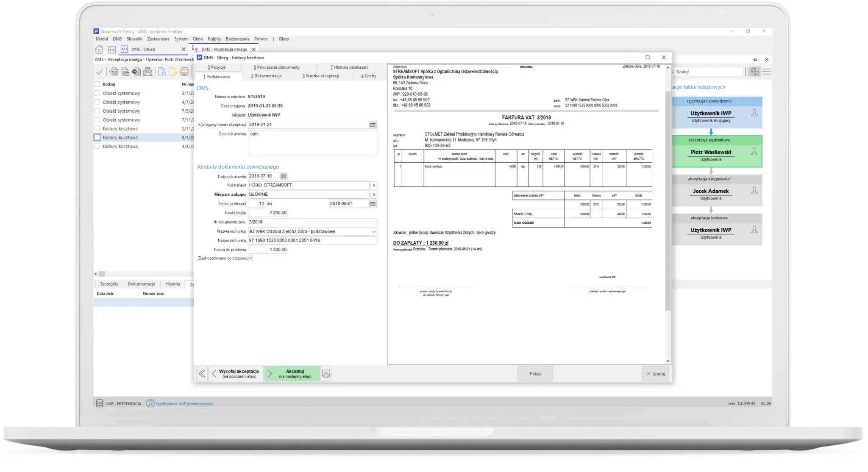The image size is (868, 472).
Task: Check the selected Faktury kosztowe 8/1 row
Action: pyautogui.click(x=97, y=138)
